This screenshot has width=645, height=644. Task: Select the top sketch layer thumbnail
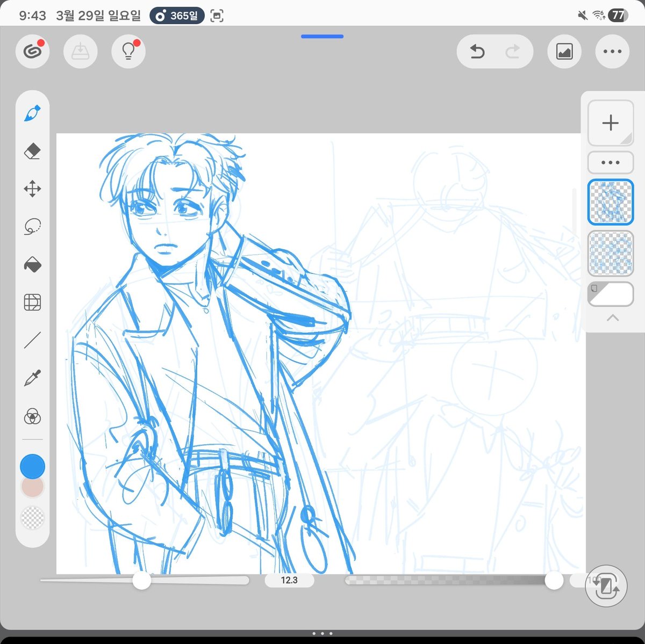[x=611, y=202]
